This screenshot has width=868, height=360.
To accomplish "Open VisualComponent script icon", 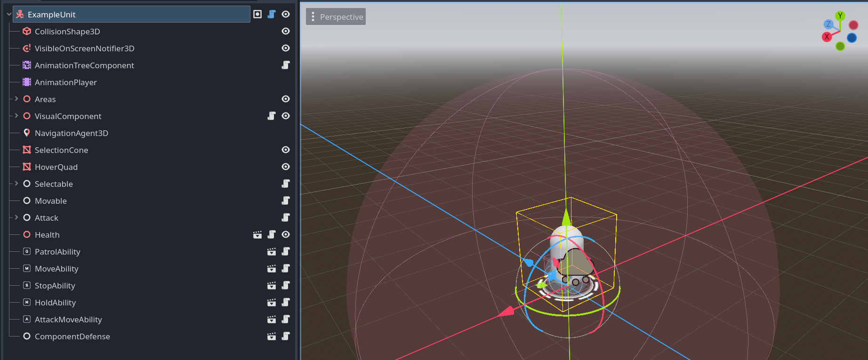I will coord(272,116).
